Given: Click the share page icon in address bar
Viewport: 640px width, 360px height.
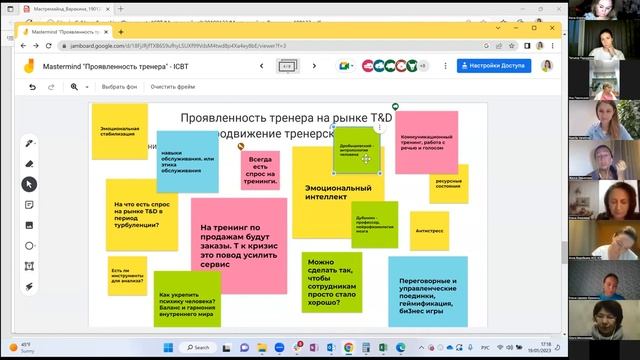Looking at the screenshot, I should [499, 46].
